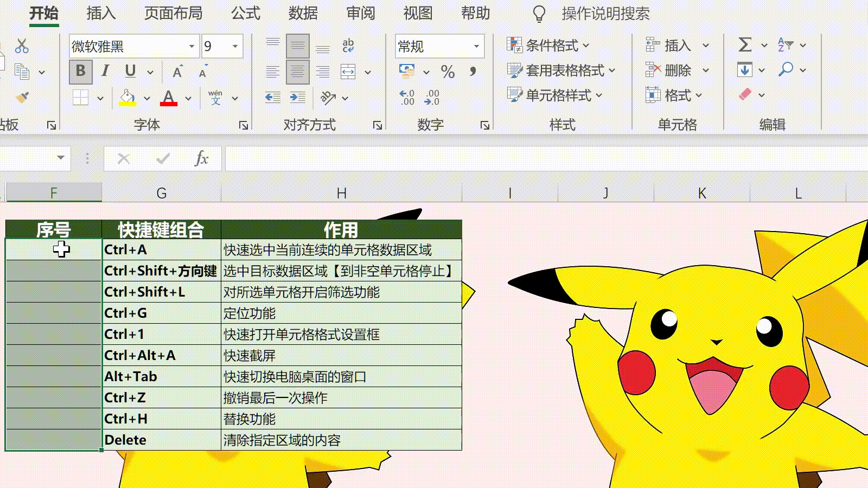The image size is (868, 488).
Task: Open borders dropdown arrow
Action: pos(100,98)
